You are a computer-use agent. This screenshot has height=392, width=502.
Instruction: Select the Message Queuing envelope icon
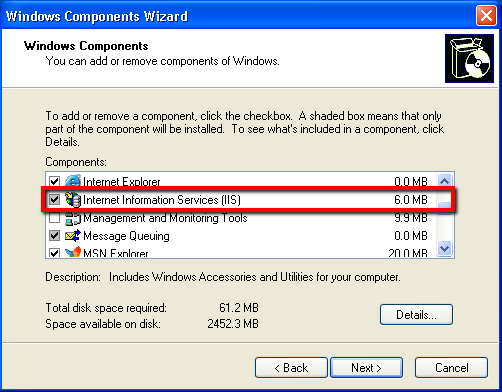click(73, 236)
